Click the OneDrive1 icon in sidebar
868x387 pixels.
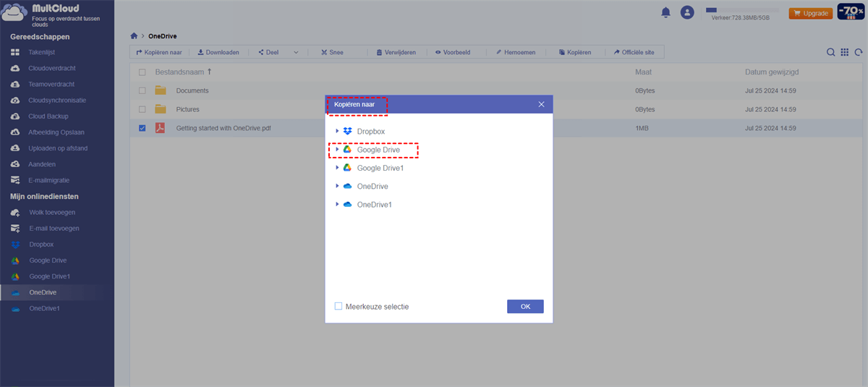coord(15,308)
